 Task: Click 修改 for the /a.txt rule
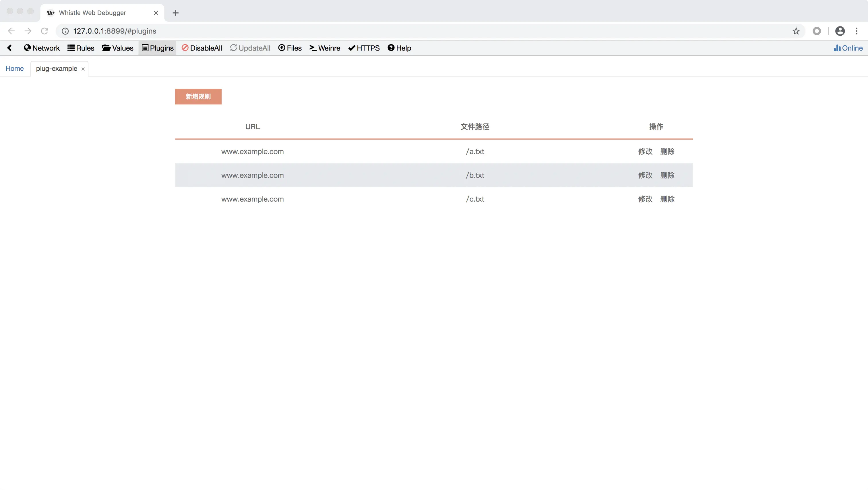pyautogui.click(x=645, y=151)
